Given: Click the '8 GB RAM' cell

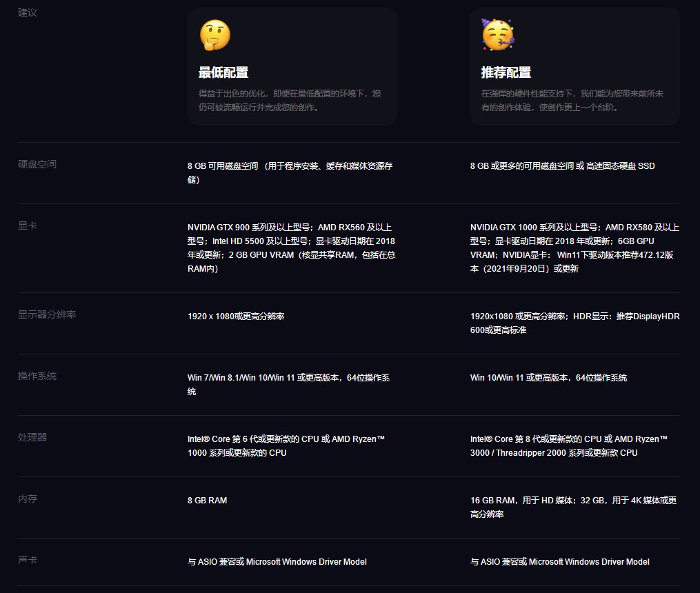Looking at the screenshot, I should (207, 501).
